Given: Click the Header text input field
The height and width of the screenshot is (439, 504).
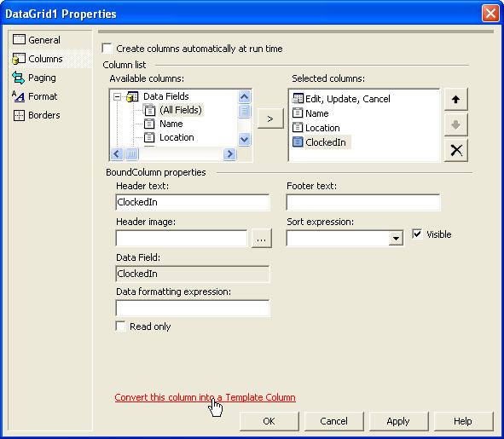Looking at the screenshot, I should click(193, 202).
